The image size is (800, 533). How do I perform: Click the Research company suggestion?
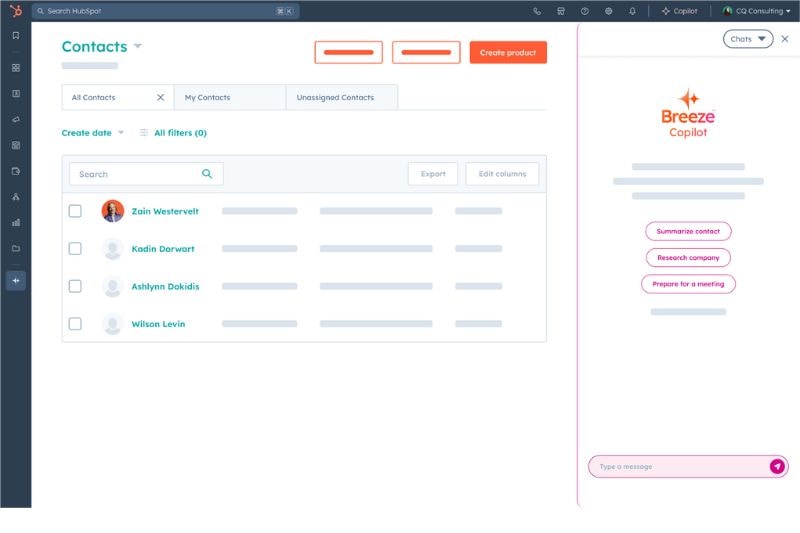click(688, 258)
